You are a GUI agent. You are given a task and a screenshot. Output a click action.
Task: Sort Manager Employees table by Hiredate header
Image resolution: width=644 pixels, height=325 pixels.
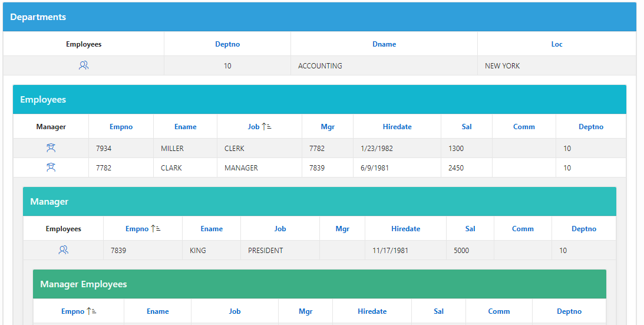click(372, 311)
